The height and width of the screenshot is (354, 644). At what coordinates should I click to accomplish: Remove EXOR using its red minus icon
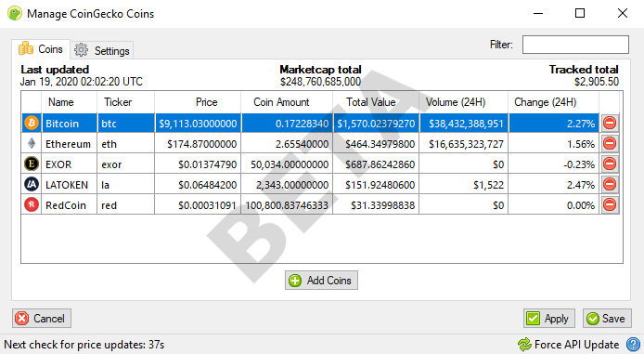tap(610, 164)
